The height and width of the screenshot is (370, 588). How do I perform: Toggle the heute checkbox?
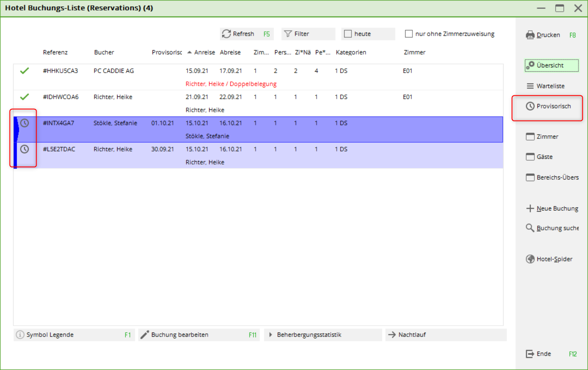tap(348, 34)
